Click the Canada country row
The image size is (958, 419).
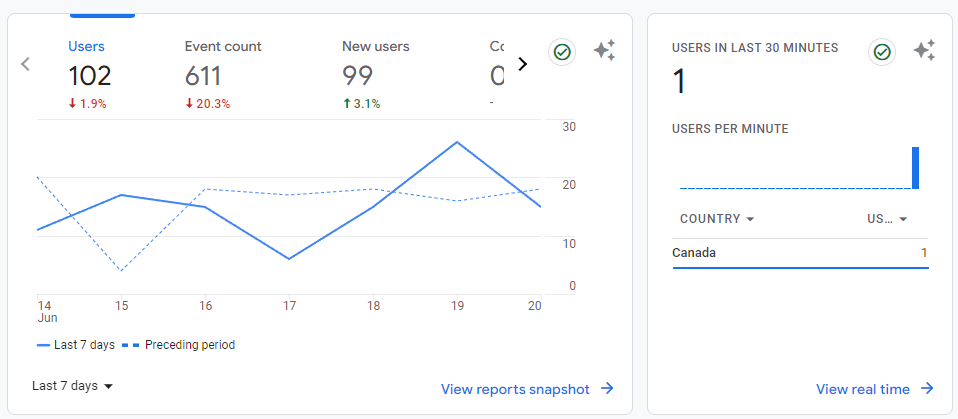(800, 253)
